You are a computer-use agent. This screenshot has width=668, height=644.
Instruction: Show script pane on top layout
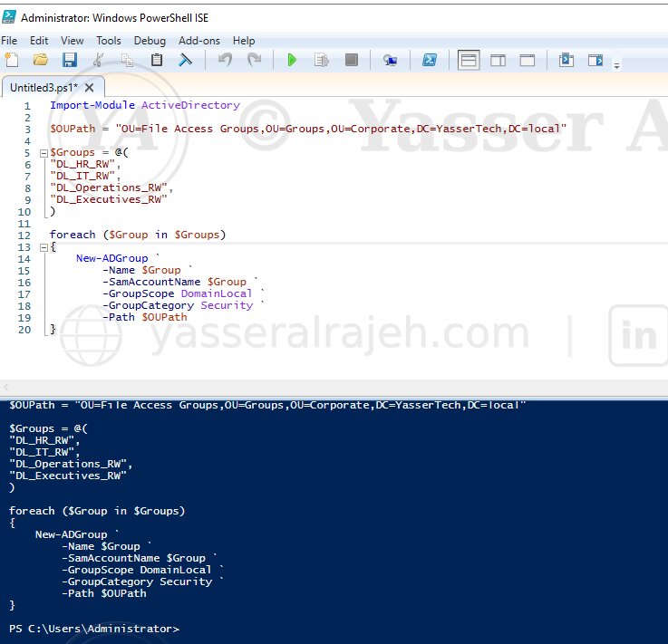coord(469,60)
